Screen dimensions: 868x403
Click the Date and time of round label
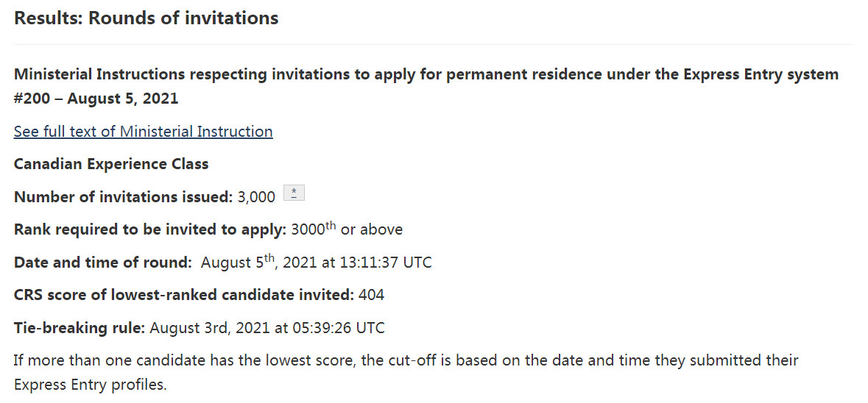pyautogui.click(x=102, y=263)
